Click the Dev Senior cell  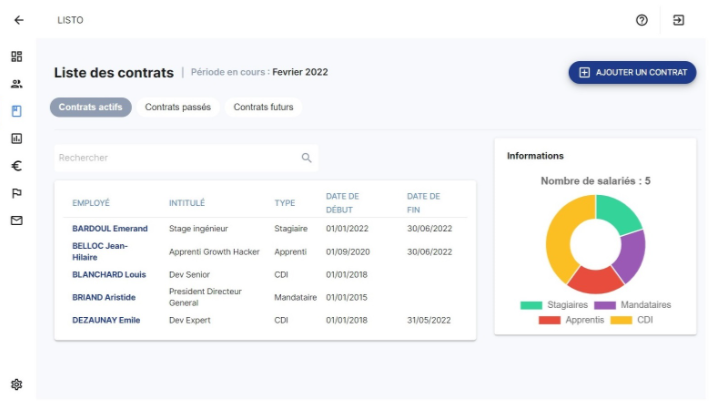click(189, 275)
